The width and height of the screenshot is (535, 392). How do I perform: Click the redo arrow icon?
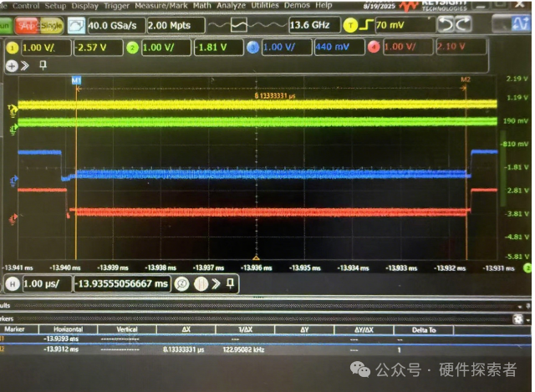(x=463, y=24)
